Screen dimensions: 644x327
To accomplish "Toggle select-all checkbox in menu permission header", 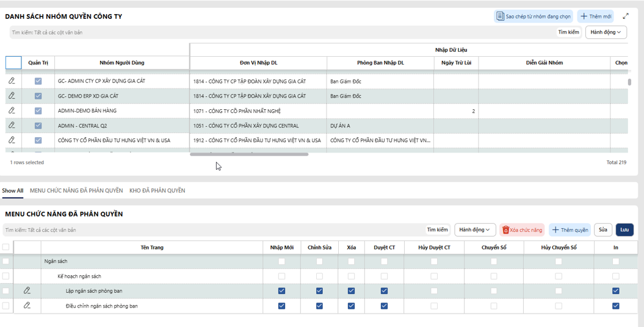I will (5, 247).
